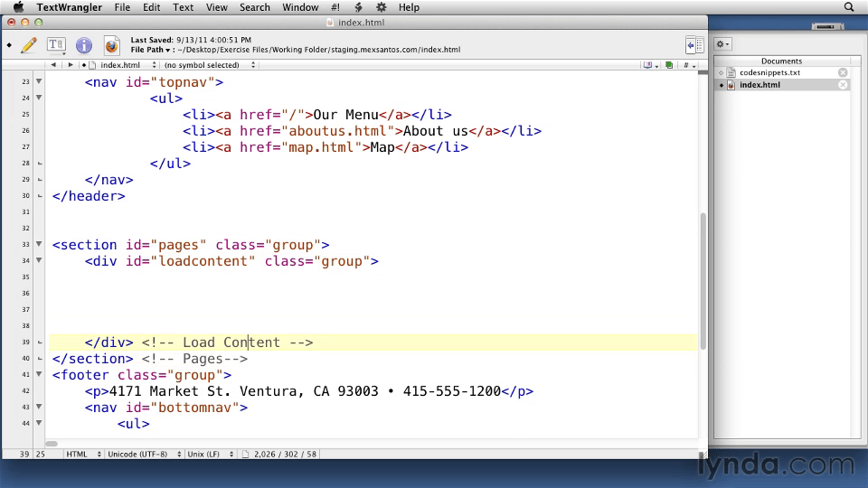Select codesnippets.txt in Documents drawer
This screenshot has width=868, height=488.
770,72
